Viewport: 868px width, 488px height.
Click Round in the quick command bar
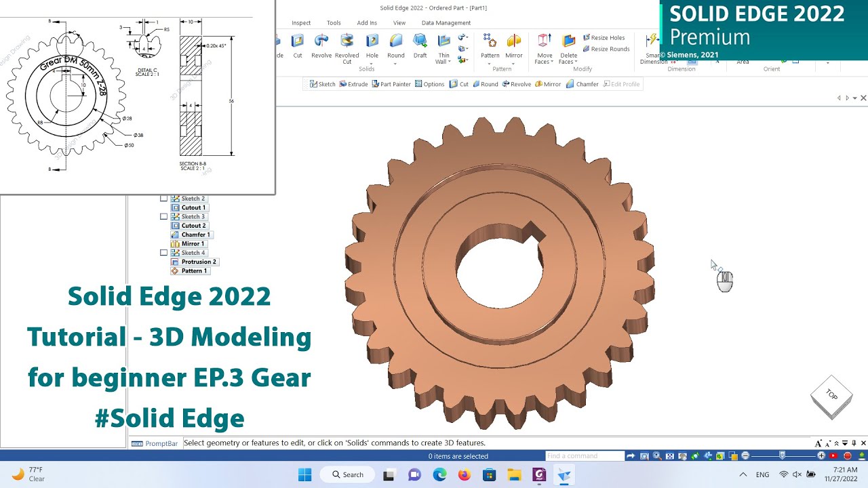pyautogui.click(x=485, y=84)
